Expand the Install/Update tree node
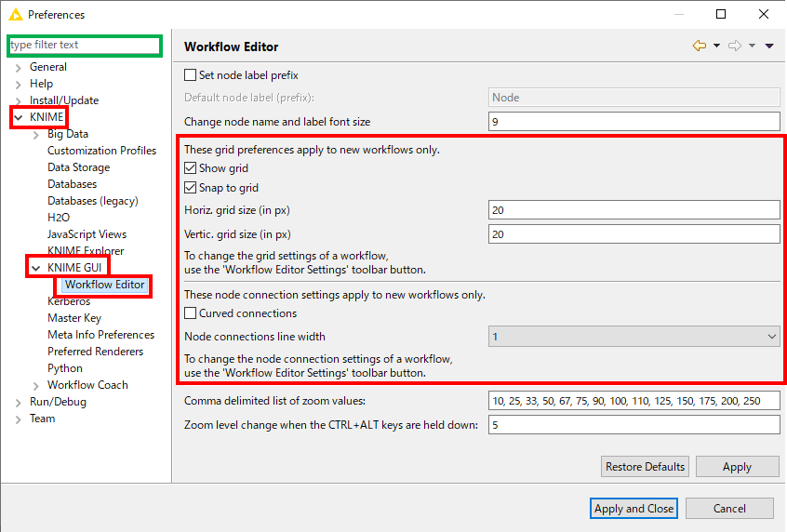The width and height of the screenshot is (787, 532). [x=19, y=100]
